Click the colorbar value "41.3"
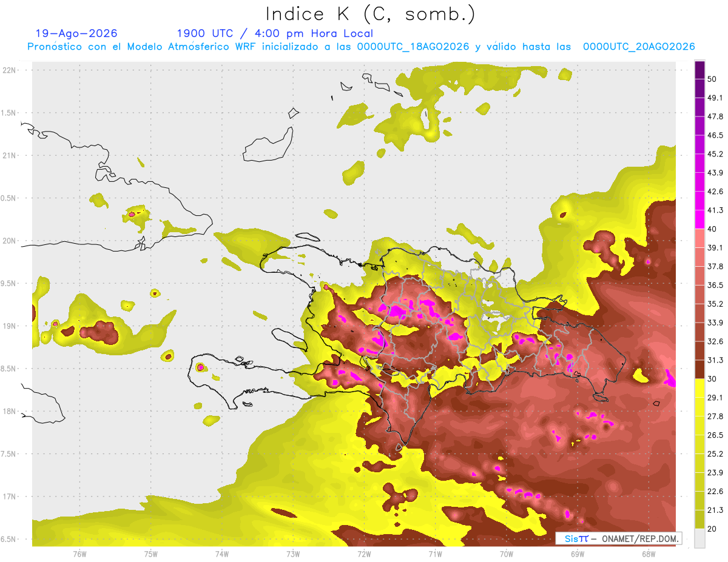This screenshot has width=728, height=562. tap(715, 210)
